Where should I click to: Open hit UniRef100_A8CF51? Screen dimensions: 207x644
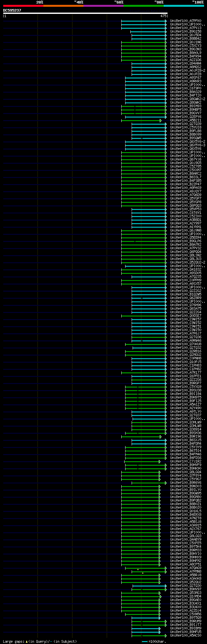point(186,565)
